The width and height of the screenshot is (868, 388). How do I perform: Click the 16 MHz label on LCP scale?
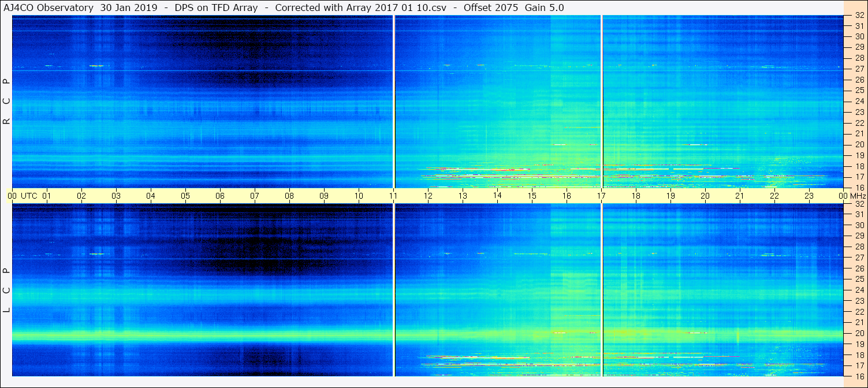[x=859, y=376]
